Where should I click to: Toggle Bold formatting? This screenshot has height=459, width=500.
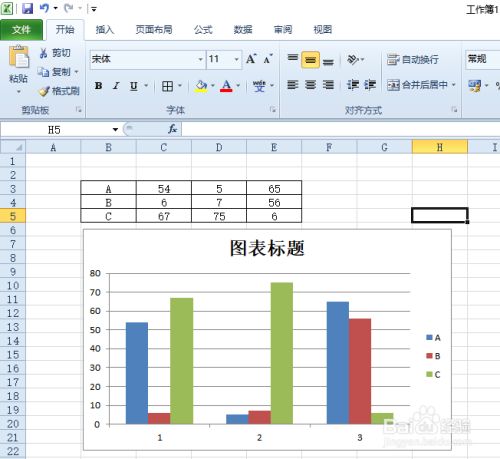[x=98, y=86]
